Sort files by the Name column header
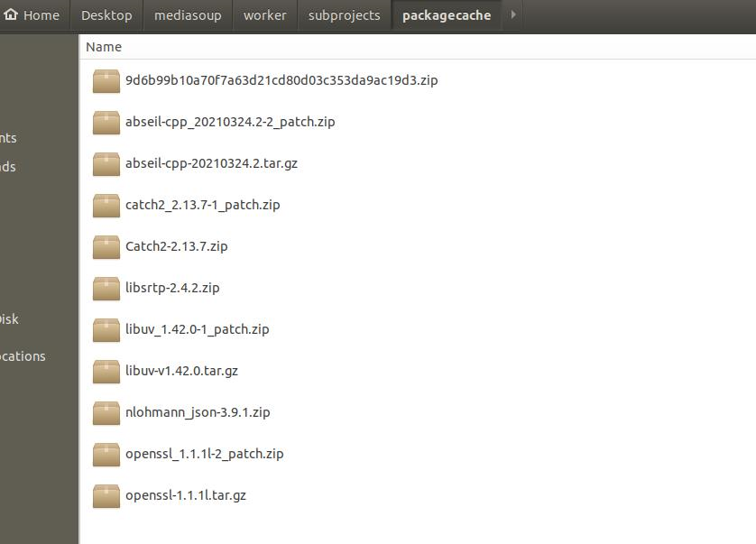Image resolution: width=756 pixels, height=544 pixels. click(x=104, y=47)
